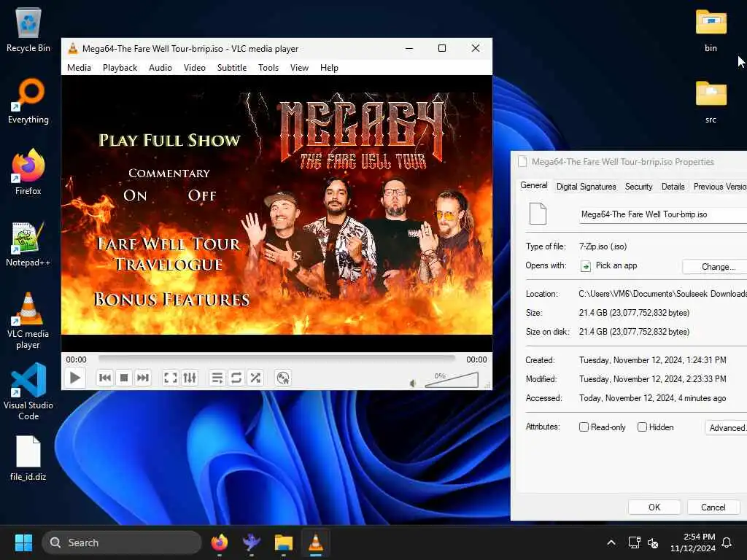
Task: Turn commentary On in DVD menu
Action: point(135,195)
